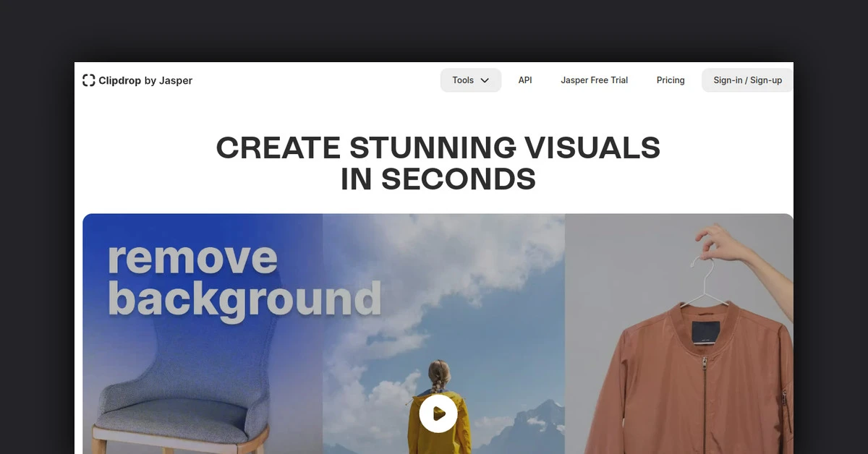868x454 pixels.
Task: Click the Sign-in / Sign-up button
Action: [747, 80]
